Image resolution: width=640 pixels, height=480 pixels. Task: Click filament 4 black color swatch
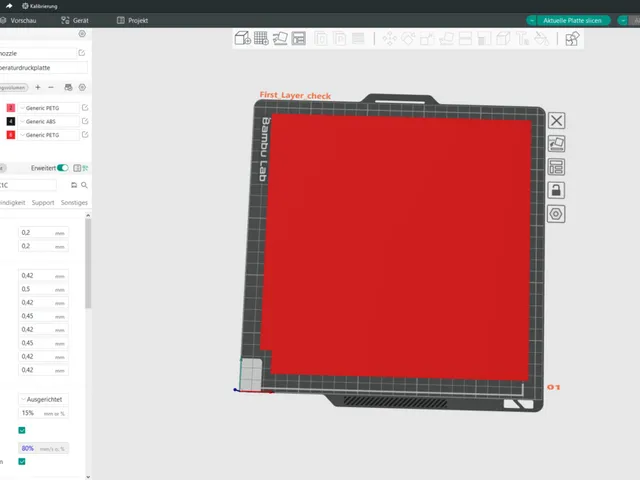pyautogui.click(x=11, y=121)
